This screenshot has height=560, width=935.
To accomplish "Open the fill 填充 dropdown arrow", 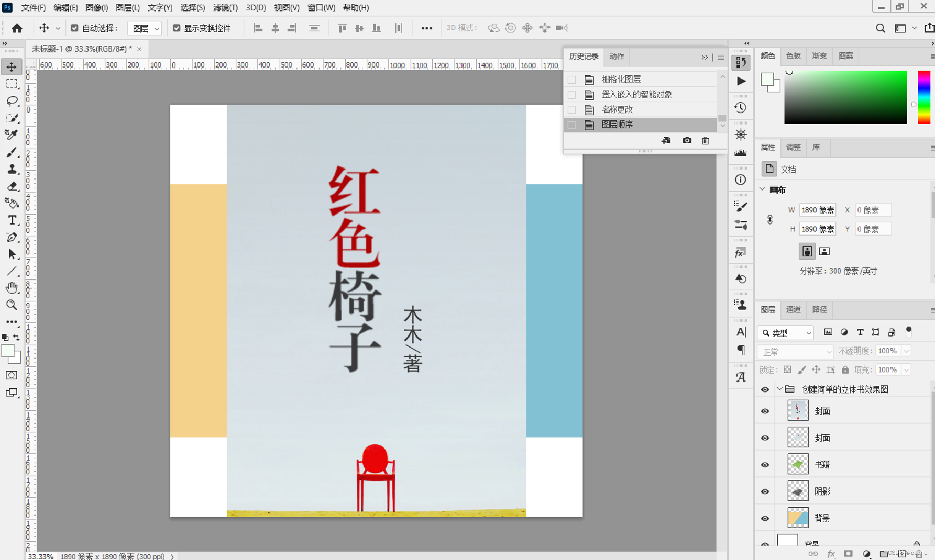I will [907, 370].
